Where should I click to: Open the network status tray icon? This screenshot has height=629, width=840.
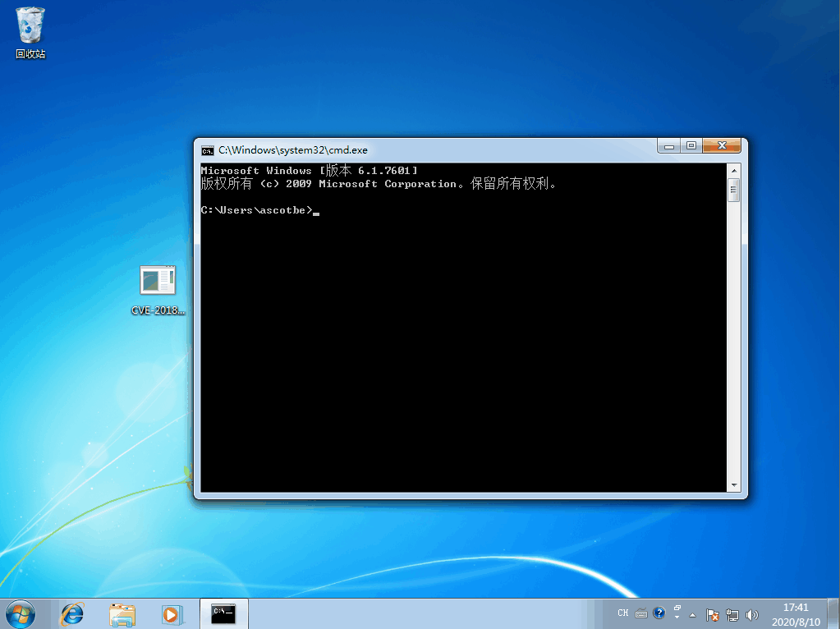pyautogui.click(x=732, y=614)
